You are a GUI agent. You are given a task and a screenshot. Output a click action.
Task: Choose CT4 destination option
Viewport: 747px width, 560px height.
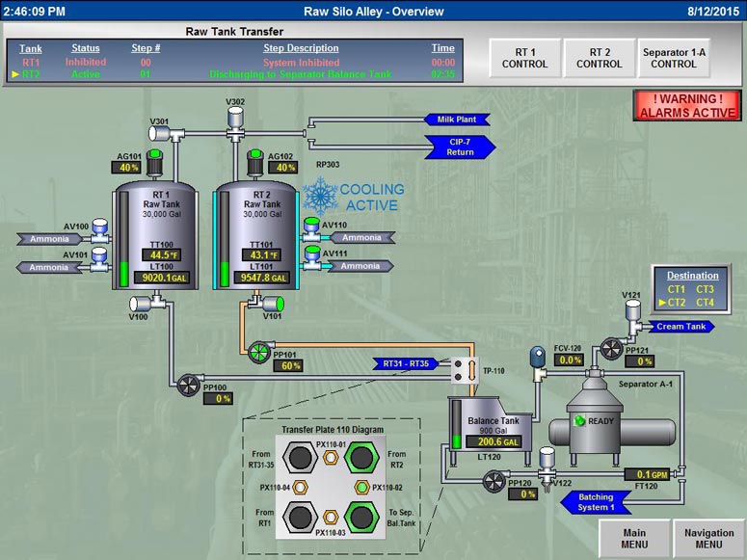pos(705,303)
